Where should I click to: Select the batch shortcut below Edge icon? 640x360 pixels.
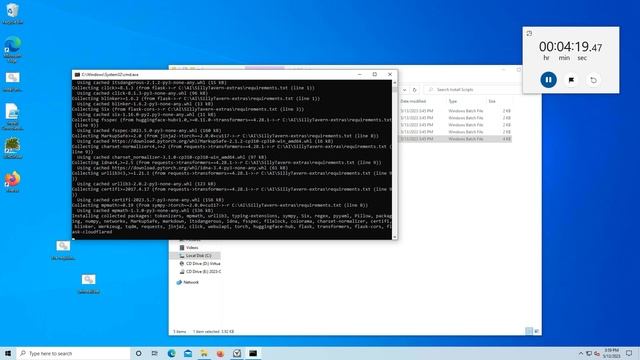(12, 82)
